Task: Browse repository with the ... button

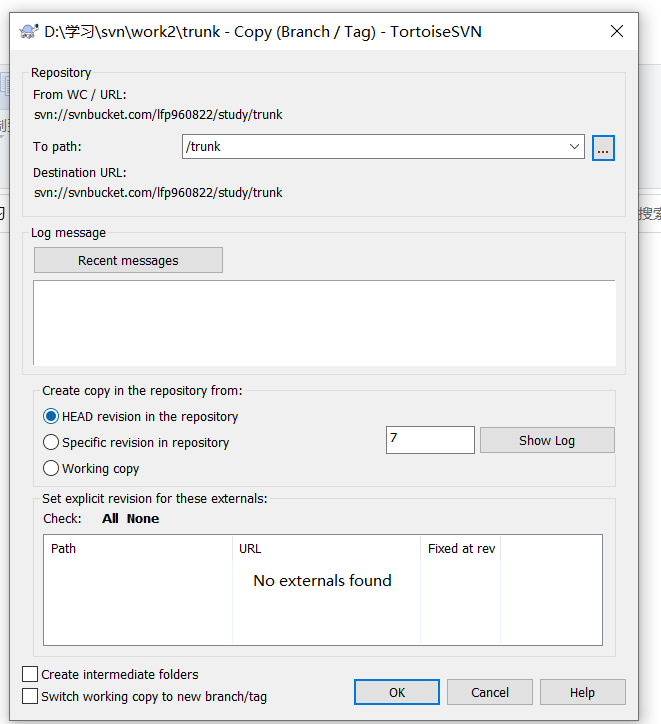Action: pos(603,148)
